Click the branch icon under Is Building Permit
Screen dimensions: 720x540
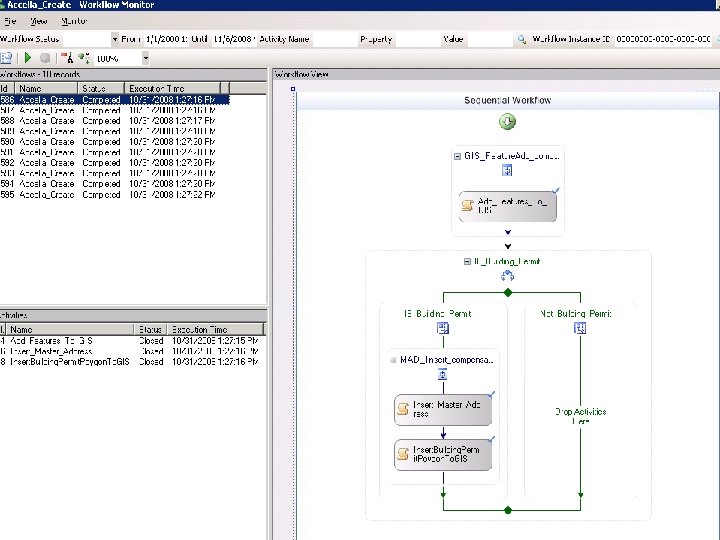coord(442,328)
